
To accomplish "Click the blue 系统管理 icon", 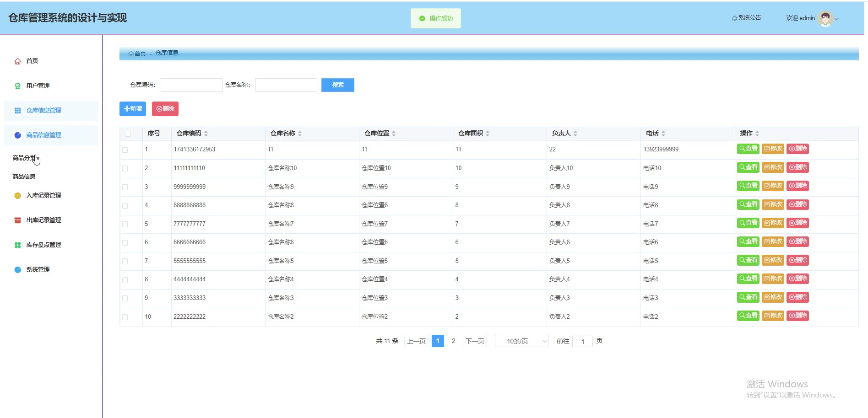I will [x=17, y=270].
